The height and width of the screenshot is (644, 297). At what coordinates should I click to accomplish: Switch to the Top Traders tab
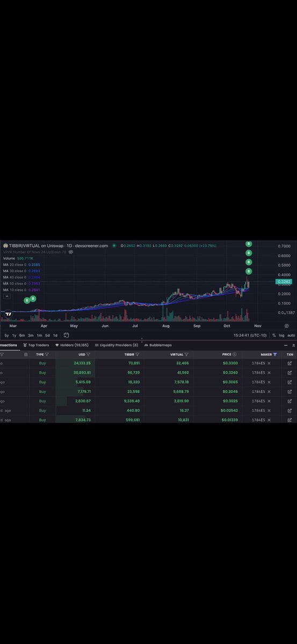[37, 345]
